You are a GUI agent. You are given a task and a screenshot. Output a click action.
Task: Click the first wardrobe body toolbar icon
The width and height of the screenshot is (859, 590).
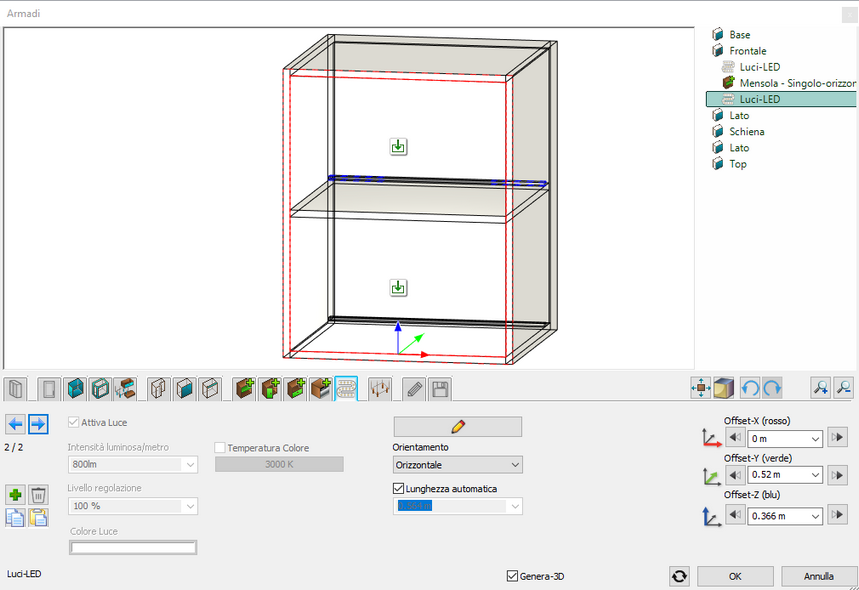point(16,389)
